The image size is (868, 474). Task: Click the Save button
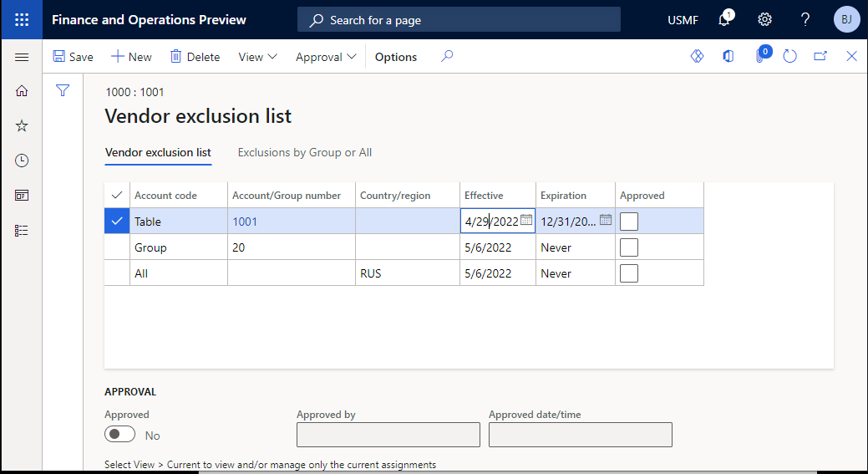point(73,57)
